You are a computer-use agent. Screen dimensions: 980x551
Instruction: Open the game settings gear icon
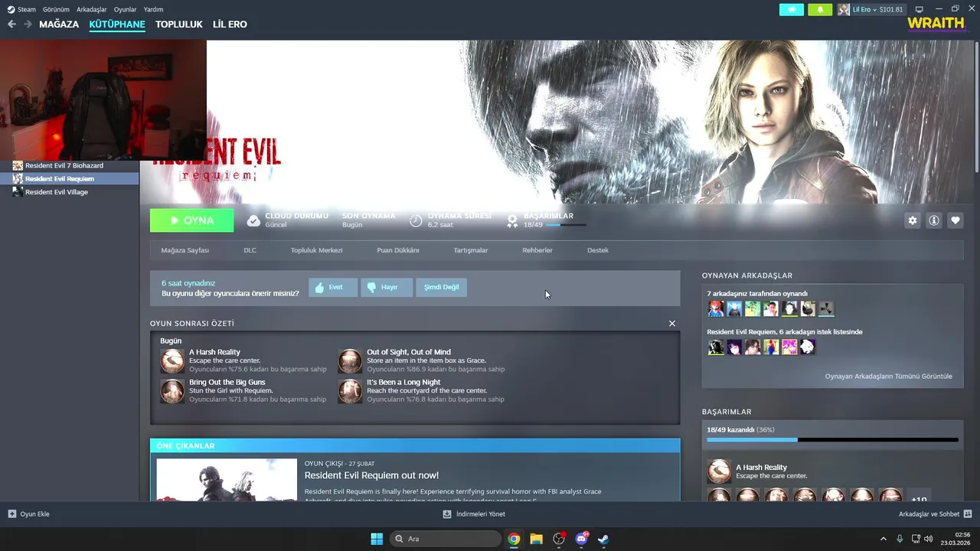click(913, 220)
